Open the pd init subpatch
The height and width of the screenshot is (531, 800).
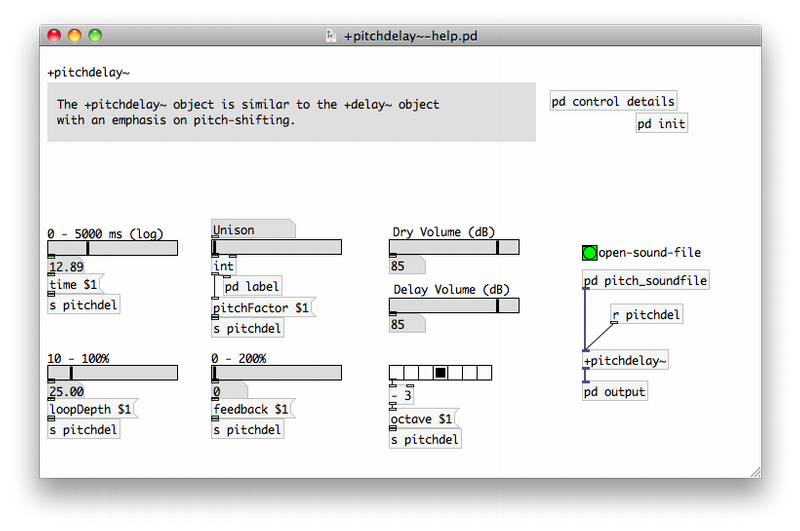tap(661, 123)
